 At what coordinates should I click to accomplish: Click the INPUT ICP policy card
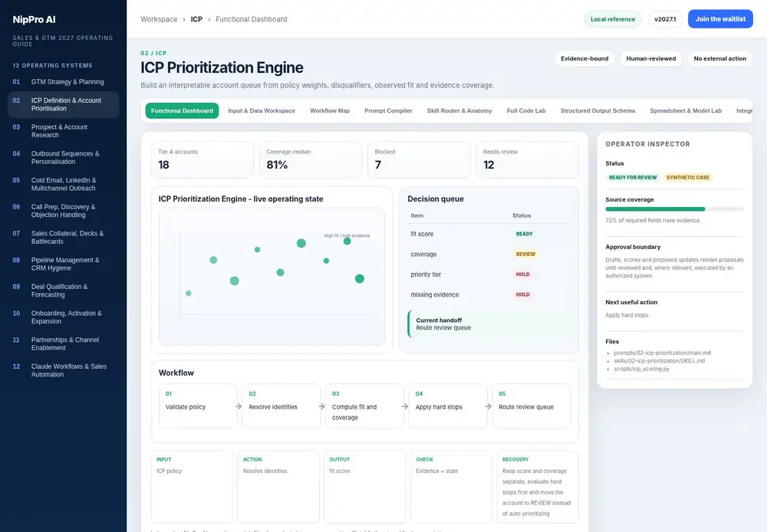(191, 487)
